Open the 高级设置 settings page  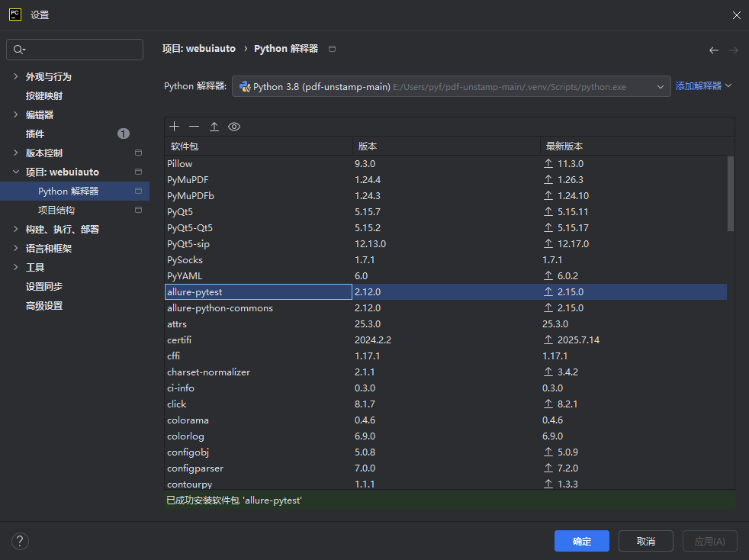point(44,306)
